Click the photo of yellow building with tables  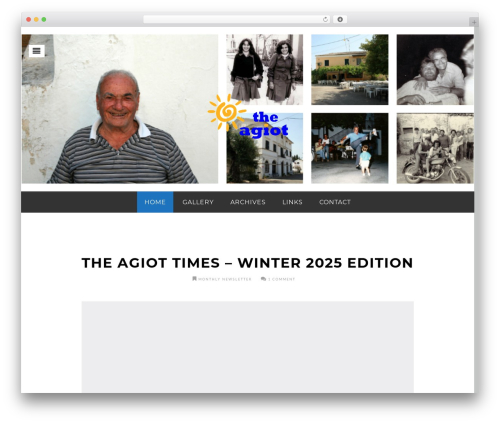tap(350, 69)
